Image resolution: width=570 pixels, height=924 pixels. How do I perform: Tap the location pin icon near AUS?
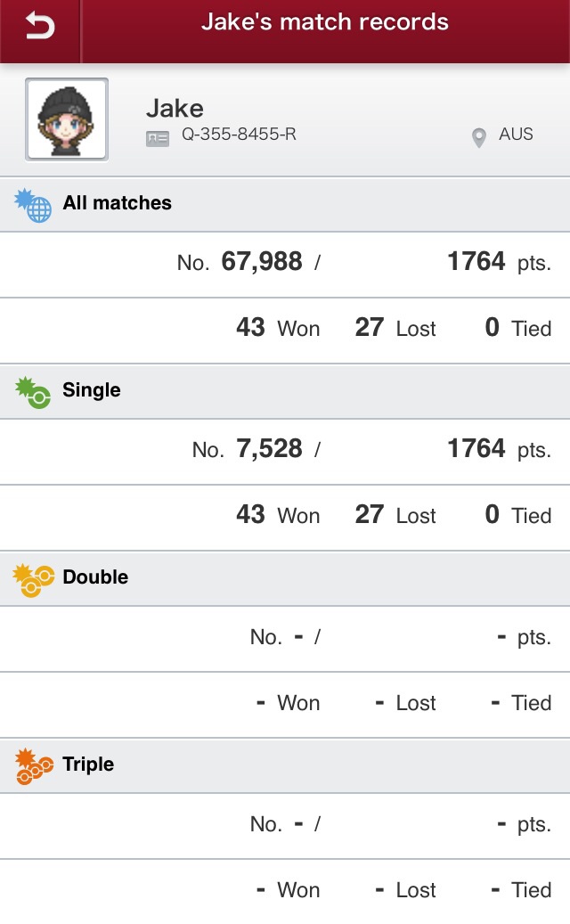(x=479, y=138)
